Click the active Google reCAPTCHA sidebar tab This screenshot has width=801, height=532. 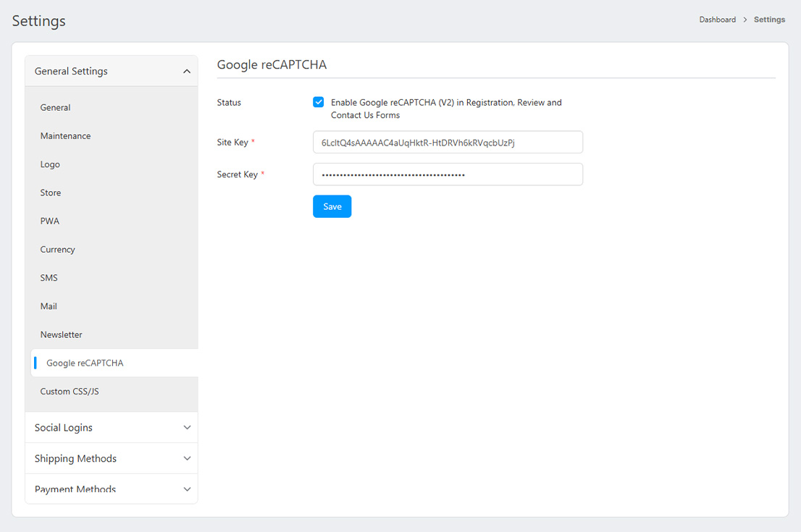point(85,363)
